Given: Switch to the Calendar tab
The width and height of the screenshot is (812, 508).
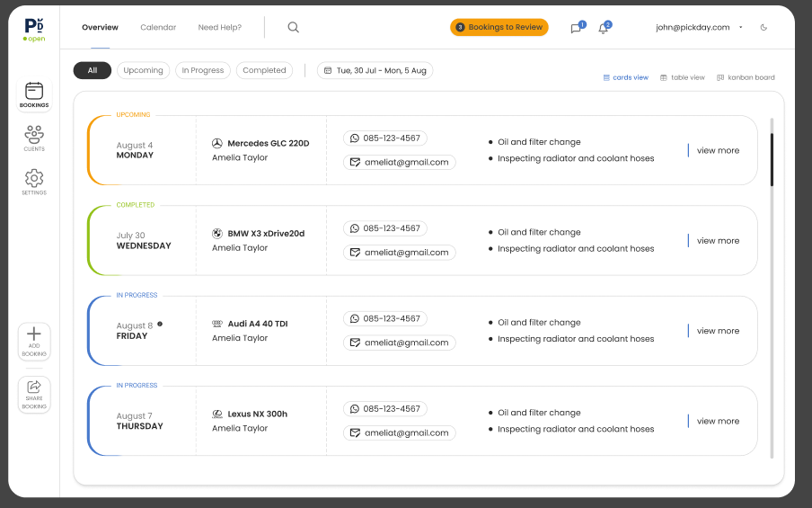Looking at the screenshot, I should click(158, 28).
